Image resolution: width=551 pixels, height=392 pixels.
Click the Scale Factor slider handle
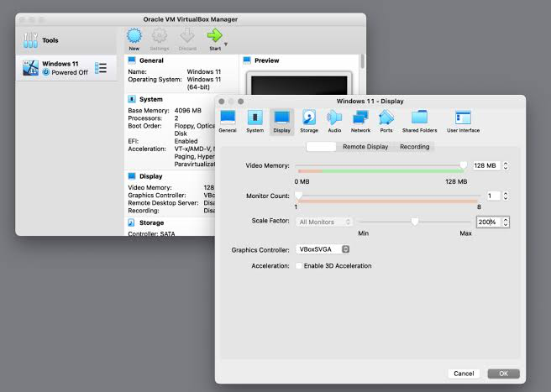(x=415, y=222)
